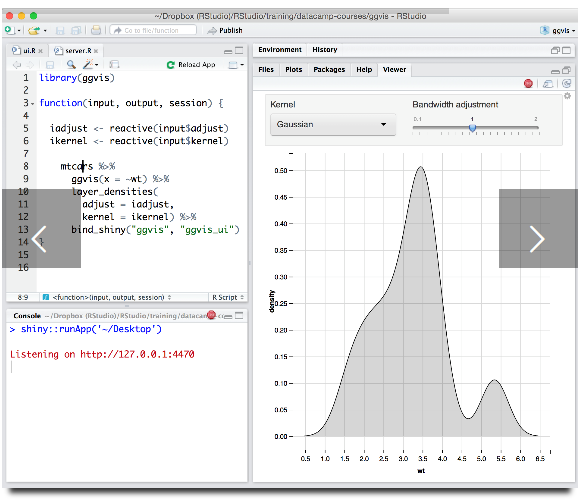
Task: Click the gear settings icon beside plot controls
Action: point(567,96)
